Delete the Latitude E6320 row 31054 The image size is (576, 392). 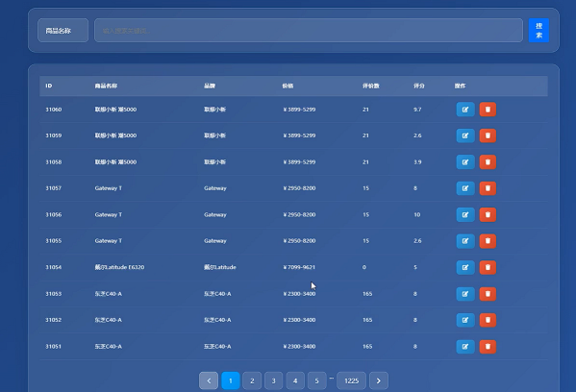488,267
